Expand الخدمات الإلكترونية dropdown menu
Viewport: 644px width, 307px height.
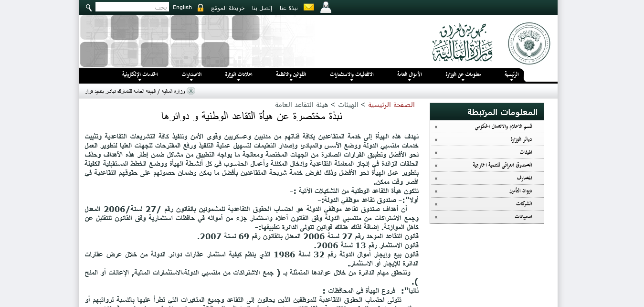coord(139,75)
